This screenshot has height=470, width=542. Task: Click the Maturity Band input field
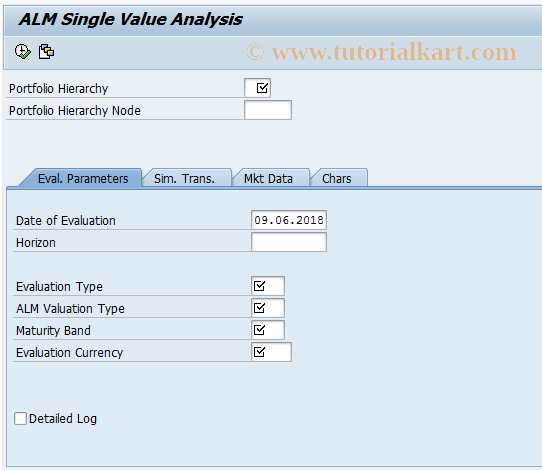pyautogui.click(x=268, y=330)
